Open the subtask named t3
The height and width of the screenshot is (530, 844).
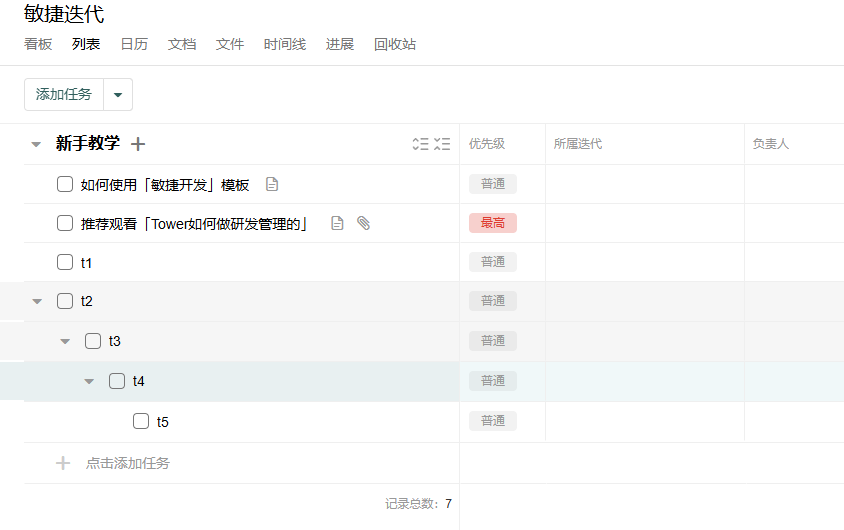click(x=115, y=341)
